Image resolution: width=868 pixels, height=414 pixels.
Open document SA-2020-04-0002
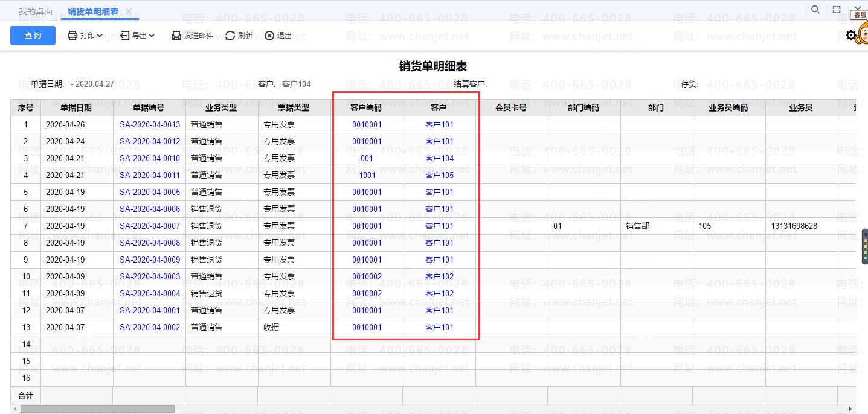(150, 328)
